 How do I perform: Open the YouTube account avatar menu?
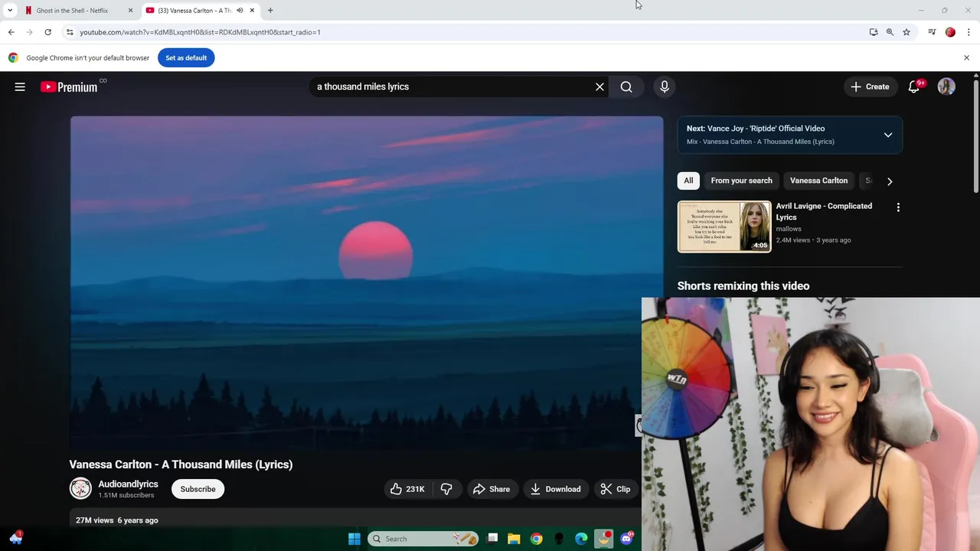coord(946,86)
